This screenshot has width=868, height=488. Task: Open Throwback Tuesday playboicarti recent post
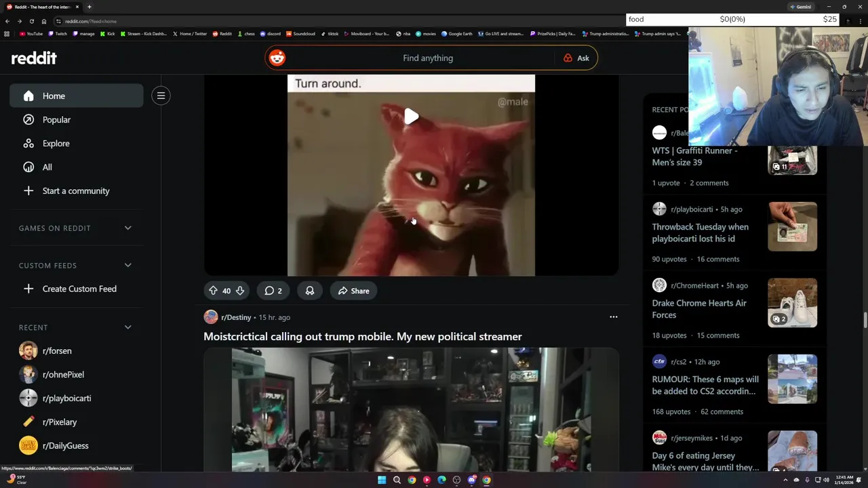point(700,232)
